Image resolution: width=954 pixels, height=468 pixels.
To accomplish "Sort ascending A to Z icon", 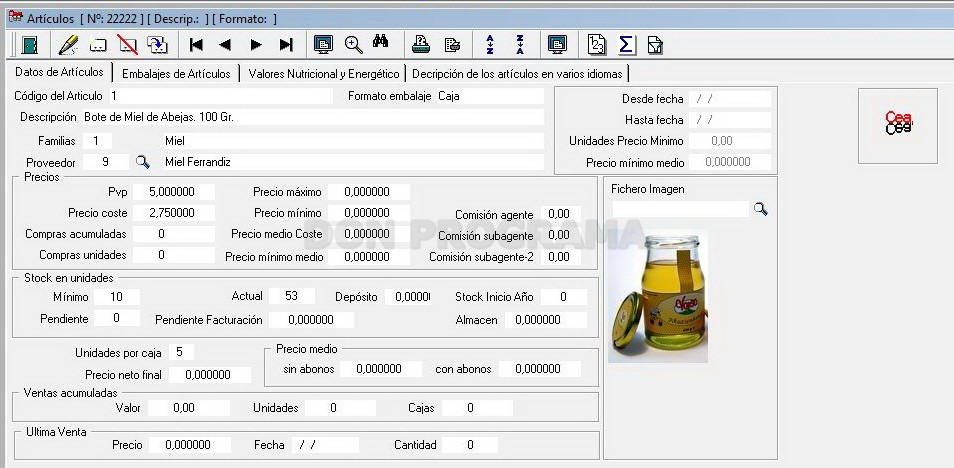I will pos(490,44).
